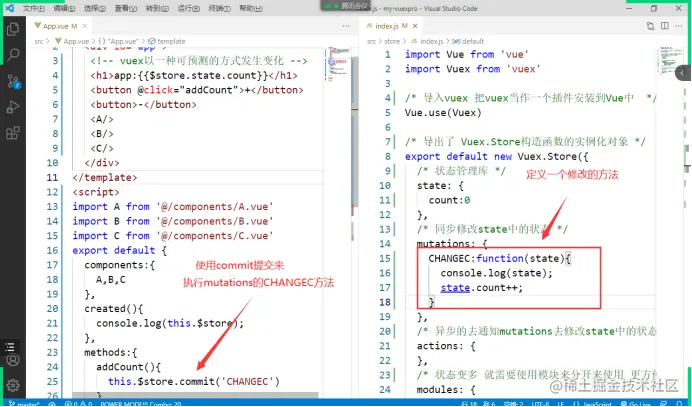The image size is (692, 407).
Task: Click template breadcrumb in left editor
Action: [x=167, y=41]
